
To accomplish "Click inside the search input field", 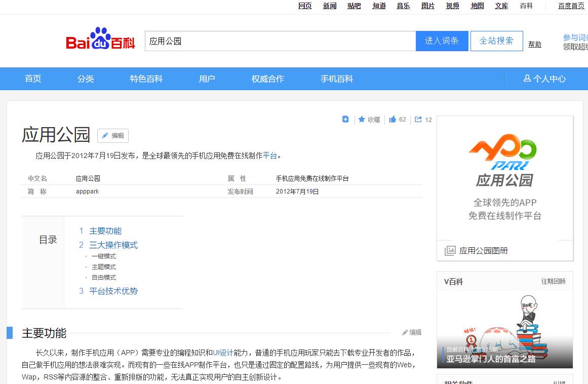I will click(279, 41).
